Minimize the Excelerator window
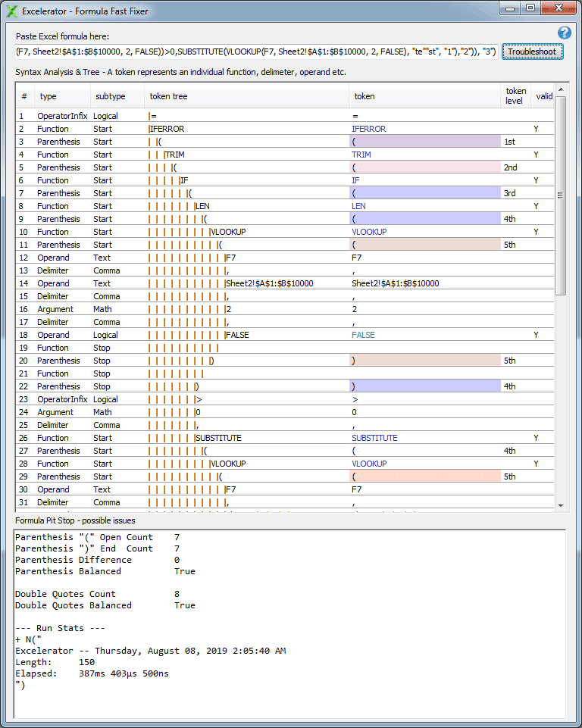Screen dimensions: 582x728 point(510,8)
